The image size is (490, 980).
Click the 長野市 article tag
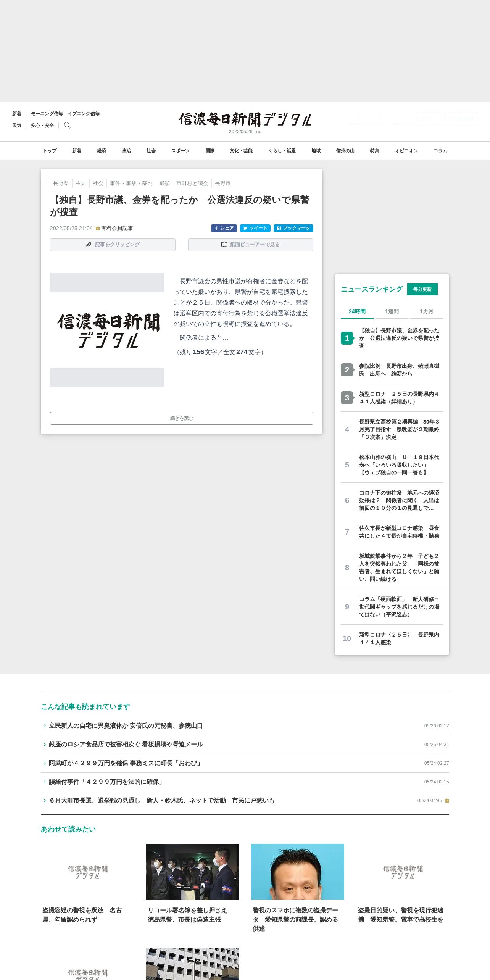tap(223, 184)
